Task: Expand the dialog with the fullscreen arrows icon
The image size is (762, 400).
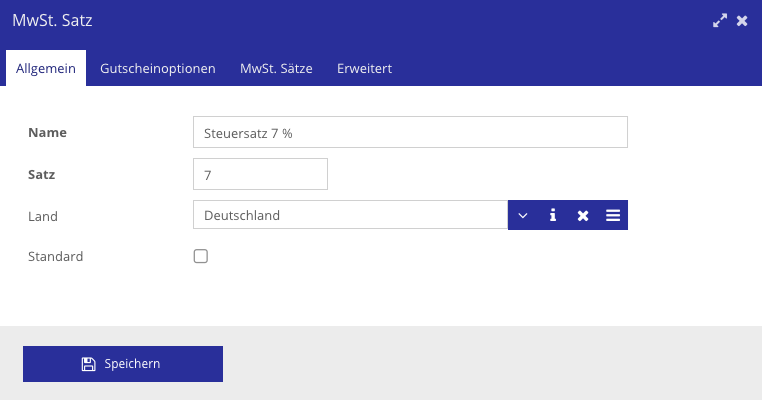Action: (x=720, y=20)
